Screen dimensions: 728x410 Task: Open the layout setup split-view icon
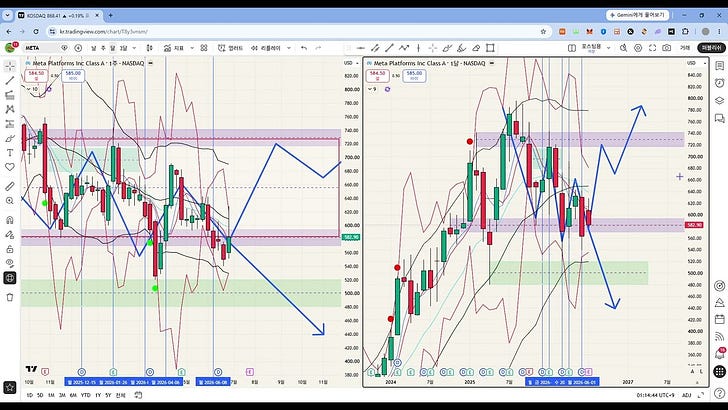tap(572, 48)
